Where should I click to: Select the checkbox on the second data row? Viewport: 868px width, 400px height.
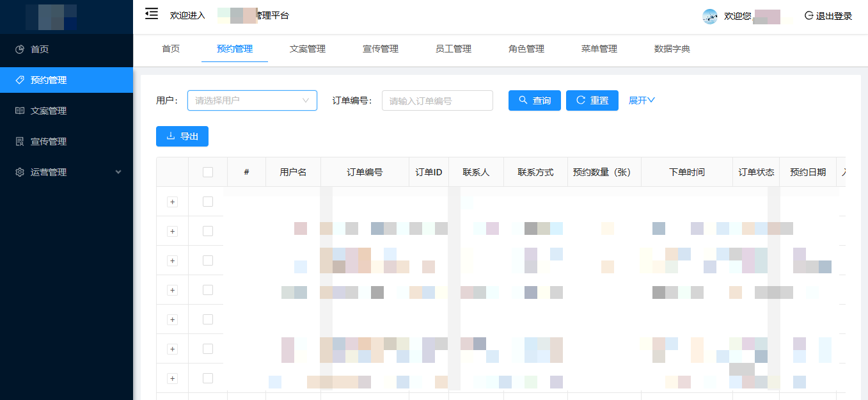coord(207,230)
